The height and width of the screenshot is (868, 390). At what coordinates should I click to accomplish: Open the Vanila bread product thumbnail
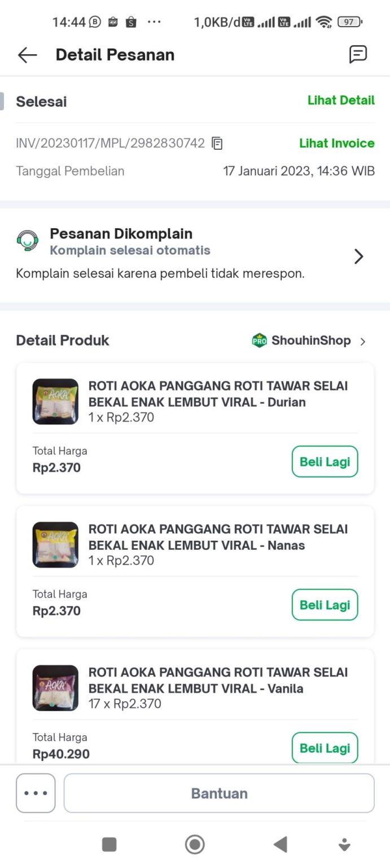point(55,688)
